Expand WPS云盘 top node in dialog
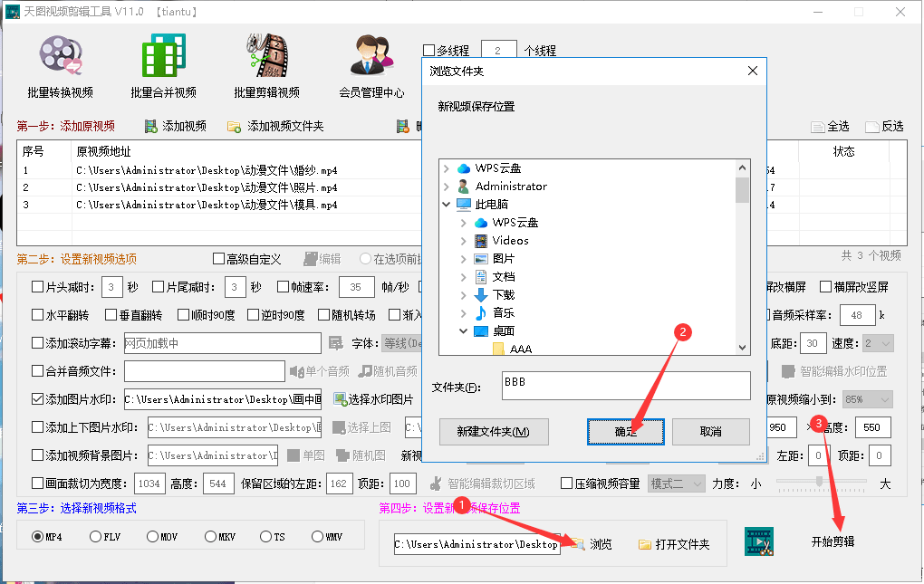The image size is (924, 584). click(446, 169)
